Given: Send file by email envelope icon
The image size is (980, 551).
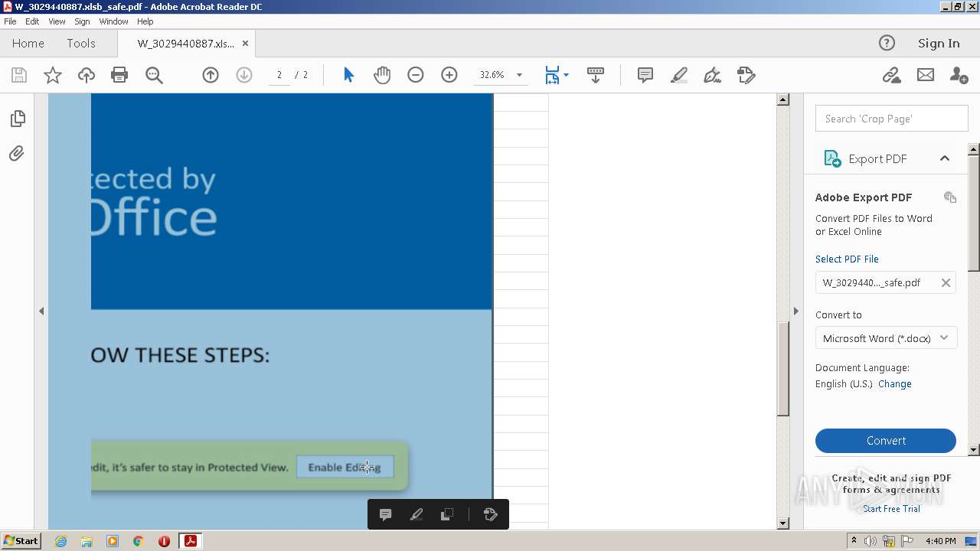Looking at the screenshot, I should coord(926,75).
